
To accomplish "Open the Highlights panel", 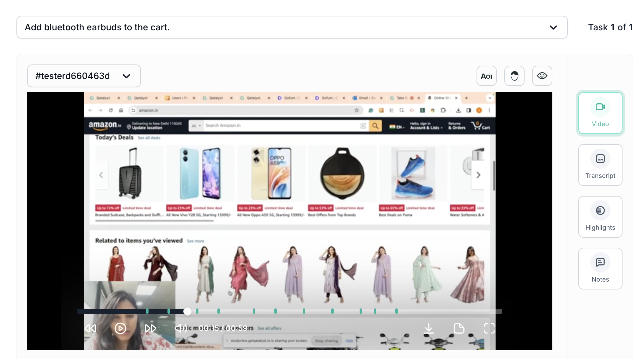I will [x=600, y=217].
